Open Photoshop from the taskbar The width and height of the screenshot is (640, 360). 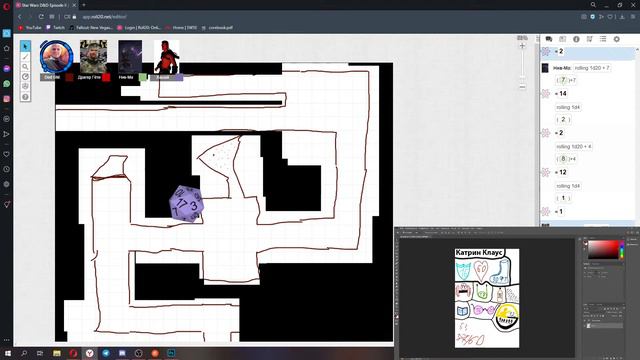171,353
